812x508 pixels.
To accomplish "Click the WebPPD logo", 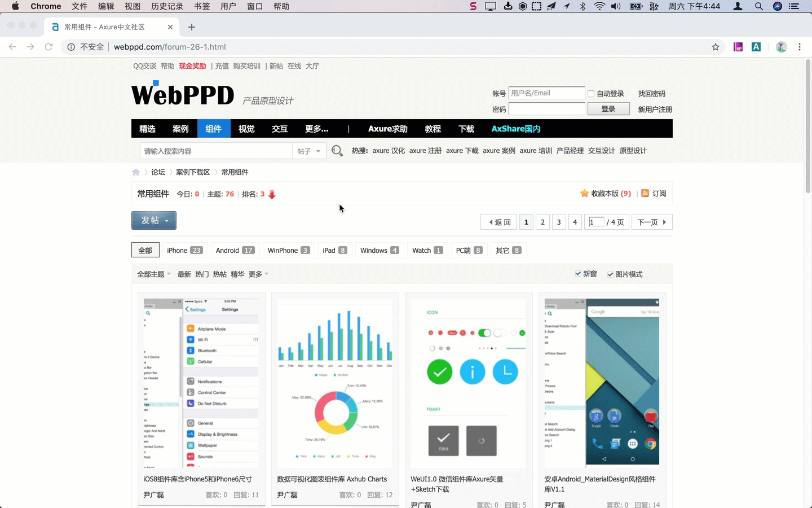I will click(x=183, y=94).
